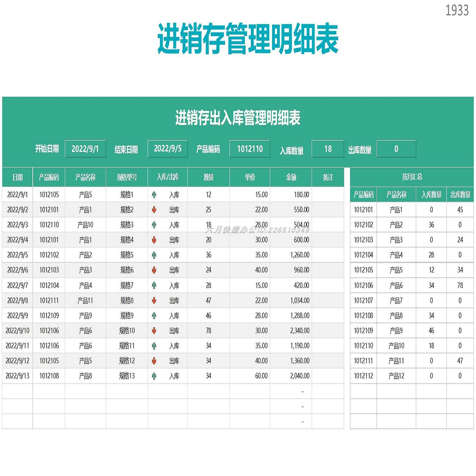
Task: Click the 入库数量 summary column header
Action: pos(431,195)
